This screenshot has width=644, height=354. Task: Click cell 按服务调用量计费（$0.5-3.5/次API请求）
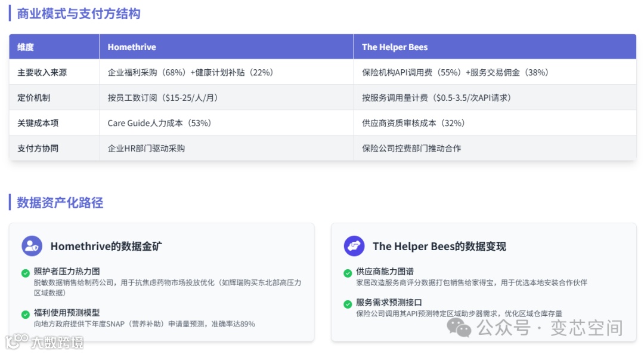tap(495, 98)
